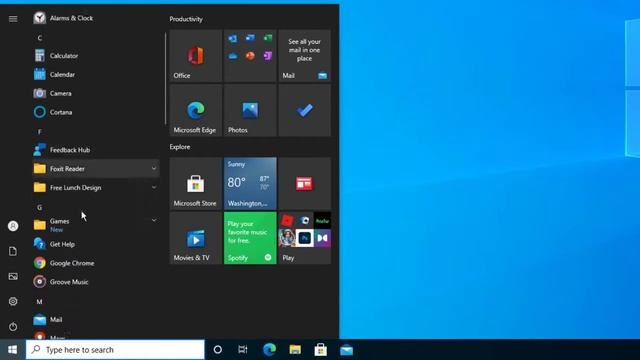This screenshot has height=360, width=640.
Task: Open Settings gear in Start sidebar
Action: click(13, 301)
